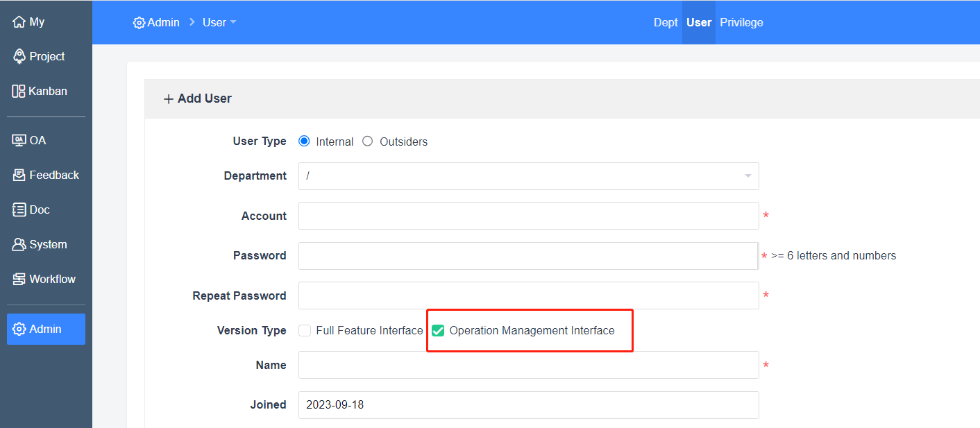Expand the Department dropdown
This screenshot has width=980, height=428.
pos(747,176)
